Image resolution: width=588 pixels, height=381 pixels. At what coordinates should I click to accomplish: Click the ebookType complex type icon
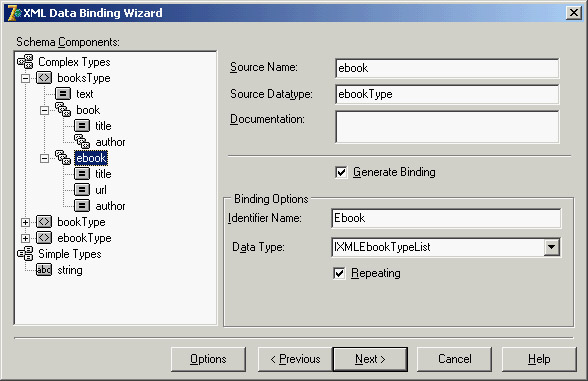pos(44,238)
